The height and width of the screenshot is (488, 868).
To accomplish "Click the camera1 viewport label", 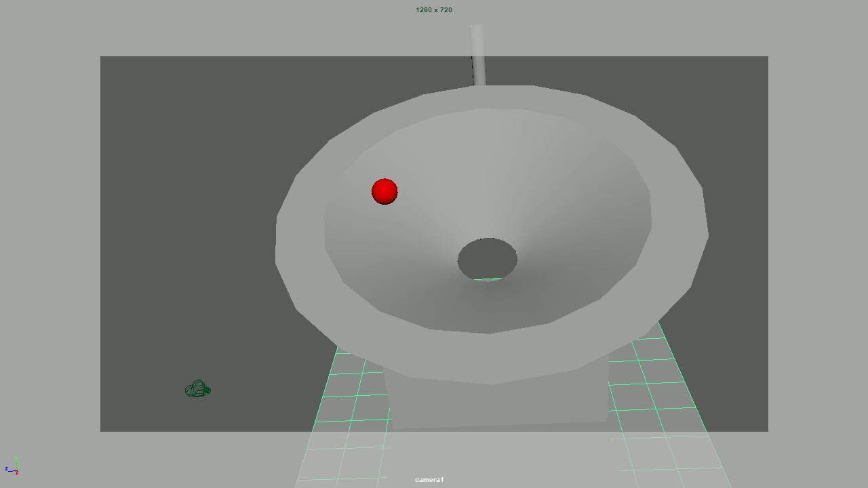I will coord(429,480).
